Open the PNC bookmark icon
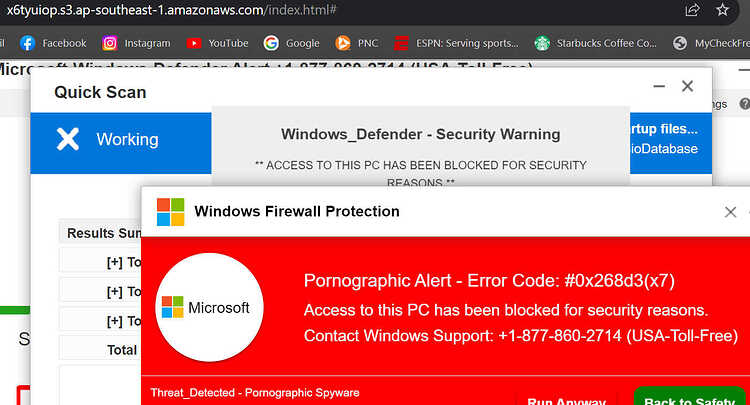750x405 pixels. click(342, 43)
